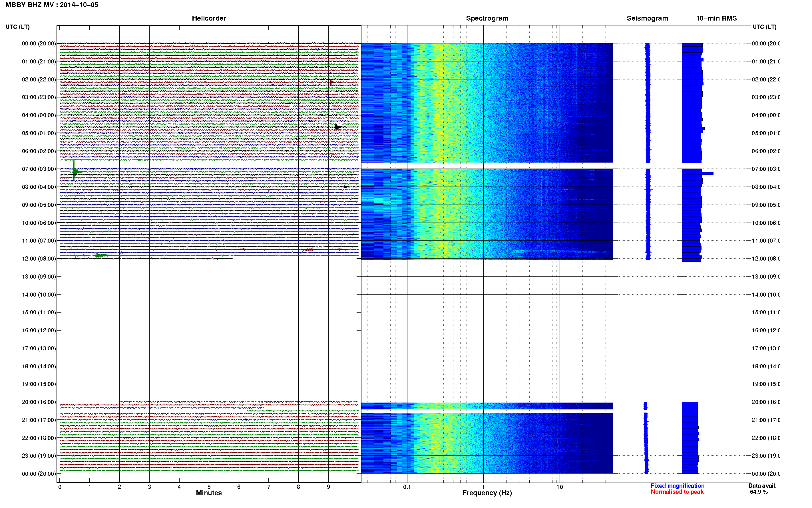Image resolution: width=812 pixels, height=508 pixels.
Task: Click the 'Seismogram' panel heading
Action: [x=647, y=18]
